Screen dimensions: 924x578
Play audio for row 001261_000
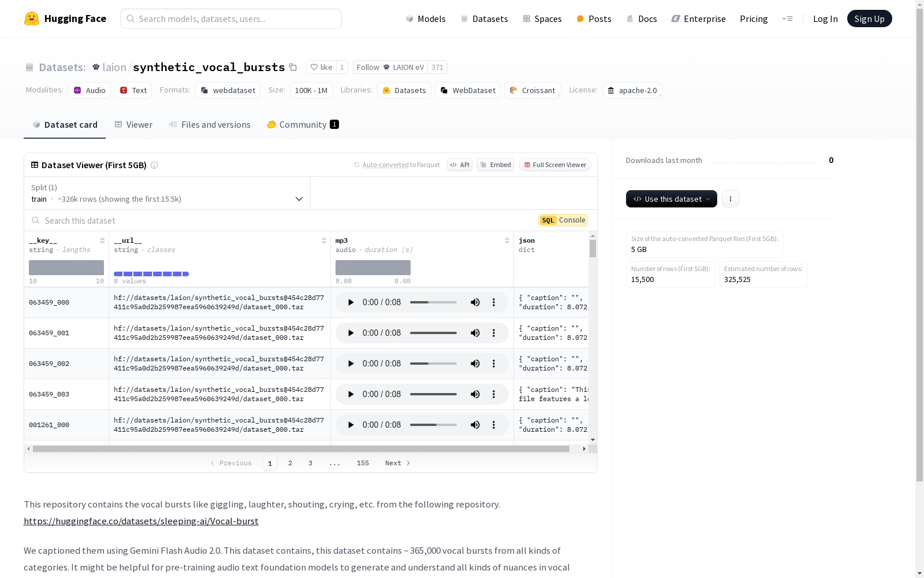click(351, 425)
